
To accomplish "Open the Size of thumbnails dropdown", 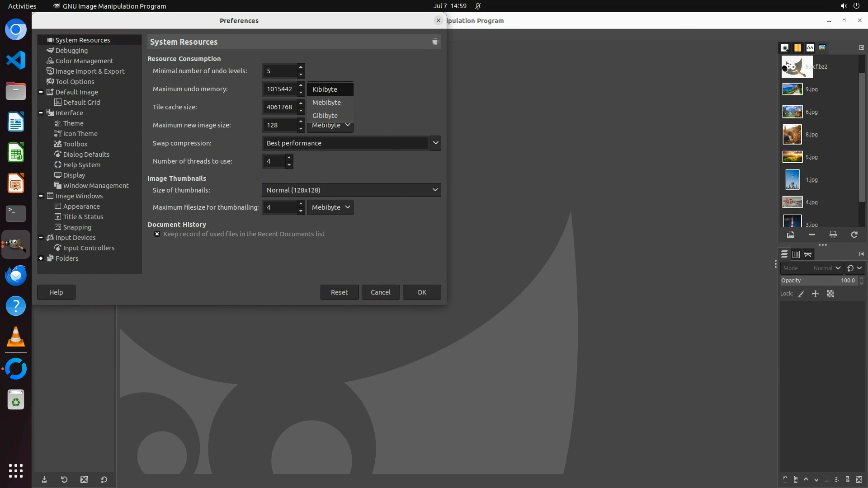I will (x=351, y=190).
